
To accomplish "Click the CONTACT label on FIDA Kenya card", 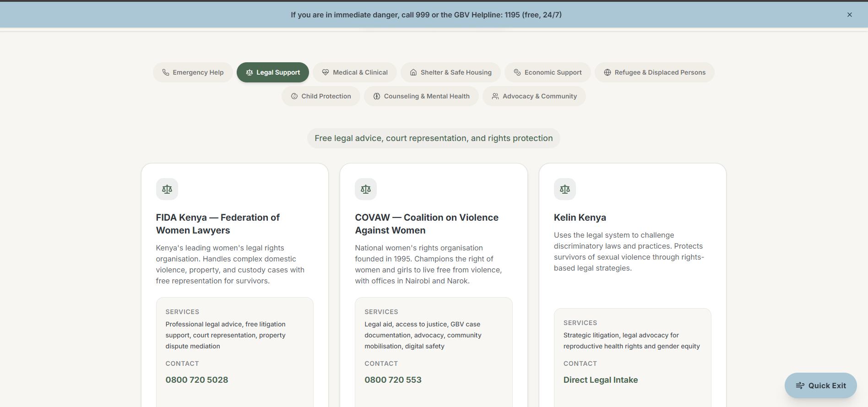I will coord(182,364).
